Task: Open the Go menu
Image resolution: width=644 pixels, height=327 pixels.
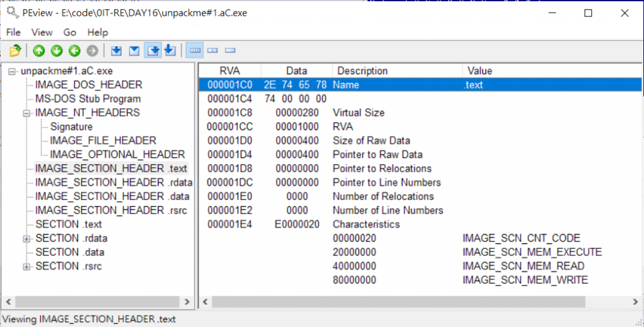Action: point(70,32)
